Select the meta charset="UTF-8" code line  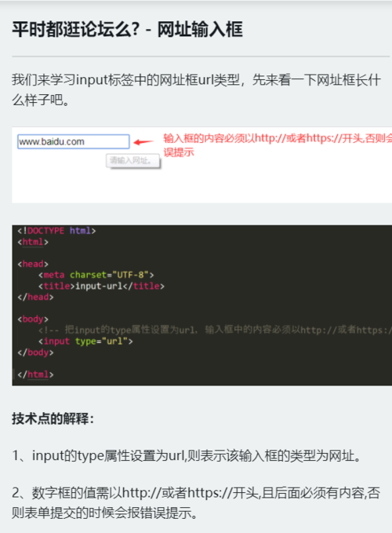coord(96,275)
